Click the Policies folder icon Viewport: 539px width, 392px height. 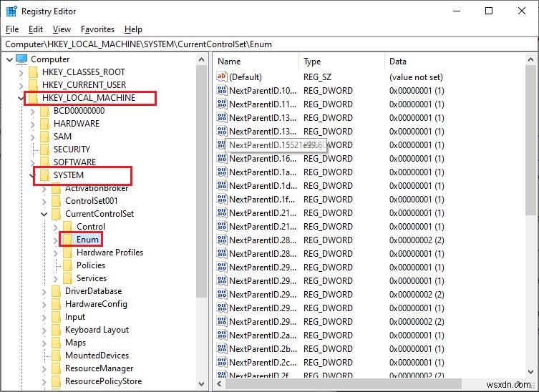pyautogui.click(x=68, y=265)
